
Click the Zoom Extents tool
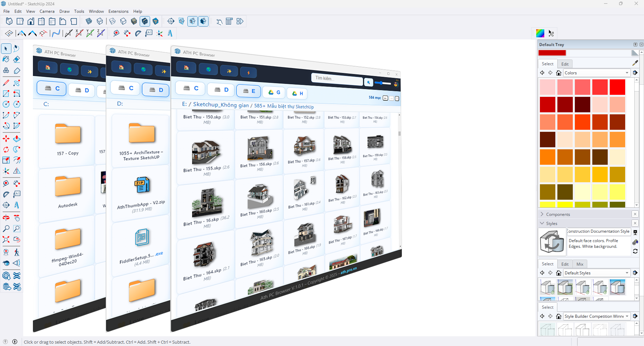coord(6,240)
